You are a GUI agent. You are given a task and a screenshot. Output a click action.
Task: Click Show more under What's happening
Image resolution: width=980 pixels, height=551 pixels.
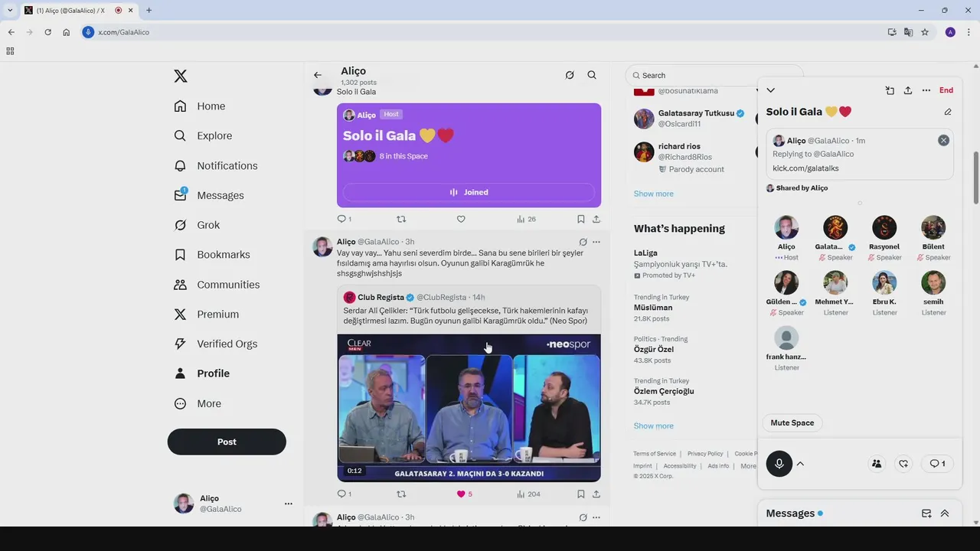(x=653, y=425)
